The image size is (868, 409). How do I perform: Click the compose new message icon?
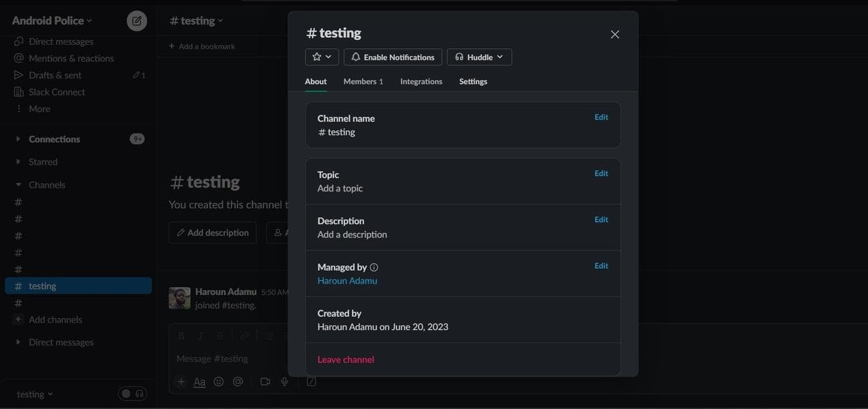coord(137,21)
